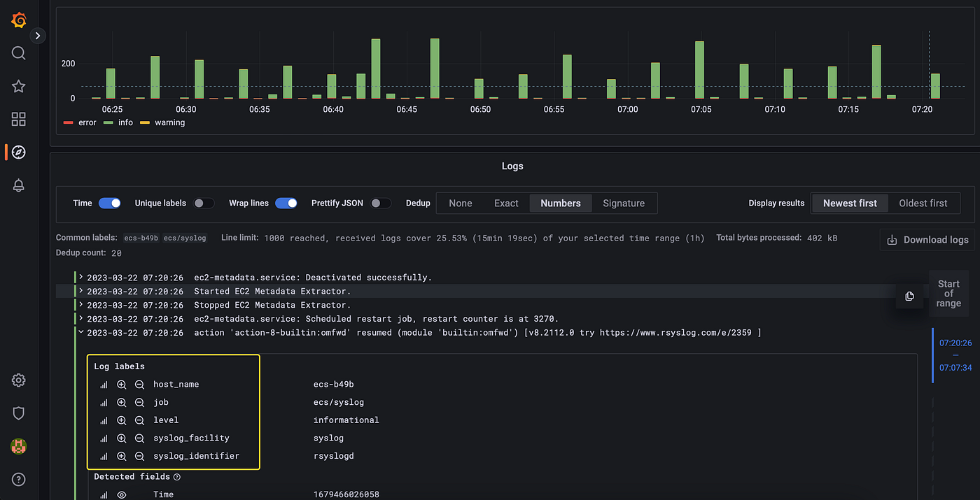This screenshot has height=500, width=980.
Task: Open the Dashboards grid icon
Action: [19, 119]
